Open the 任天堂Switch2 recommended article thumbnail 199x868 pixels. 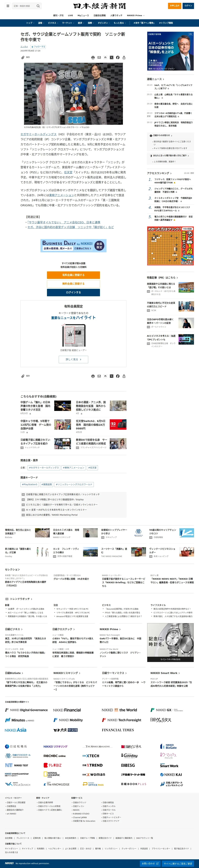[118, 424]
